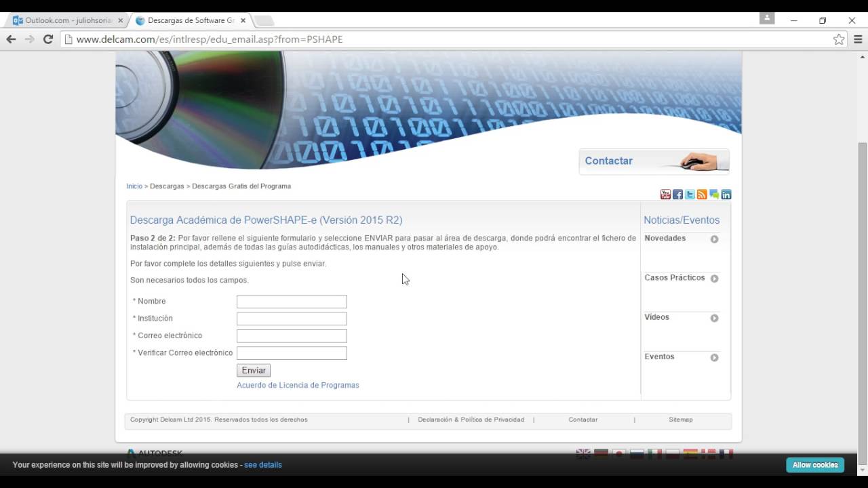Screen dimensions: 868x488
Task: Click the cookie bar's see details link
Action: click(x=263, y=465)
